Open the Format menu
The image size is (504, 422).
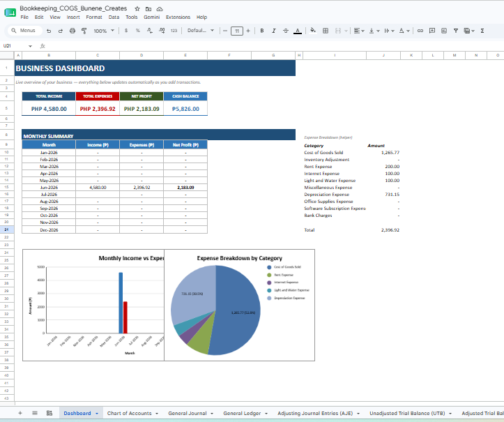[x=94, y=17]
